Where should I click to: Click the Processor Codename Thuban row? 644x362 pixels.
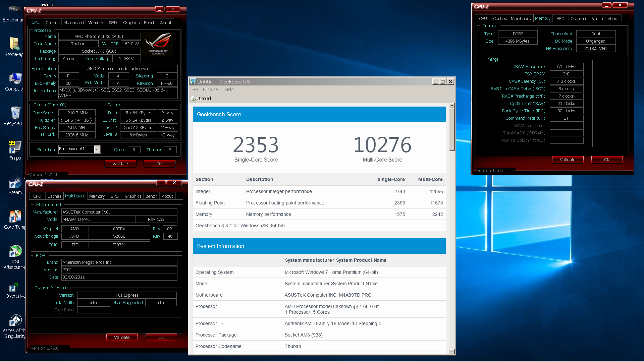319,346
